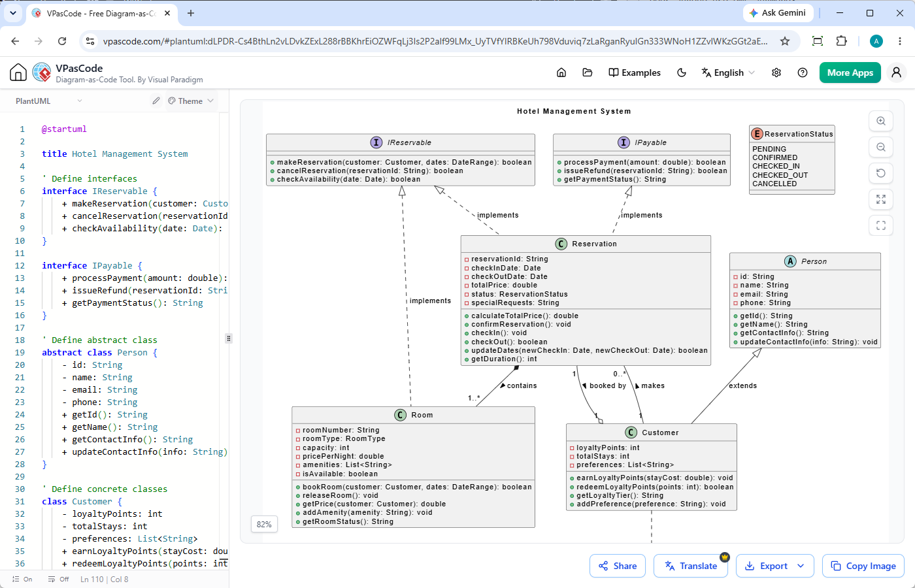Viewport: 915px width, 588px height.
Task: Click code line 'class Customer {'
Action: click(82, 501)
